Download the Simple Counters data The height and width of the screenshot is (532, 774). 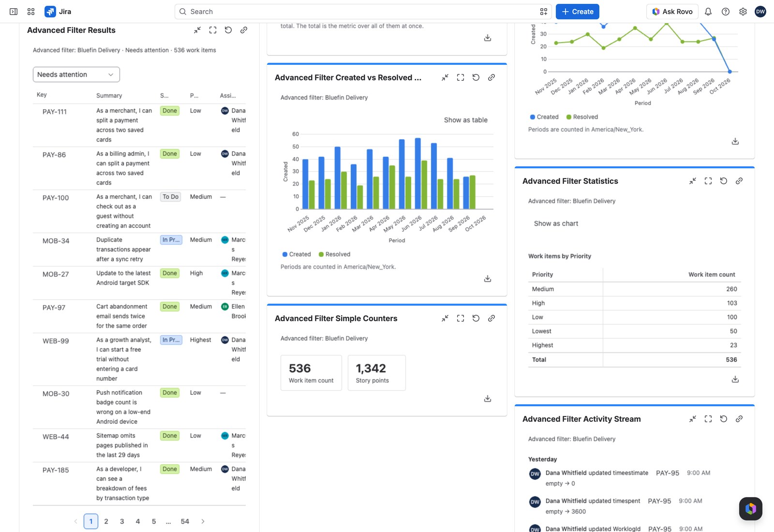point(488,399)
